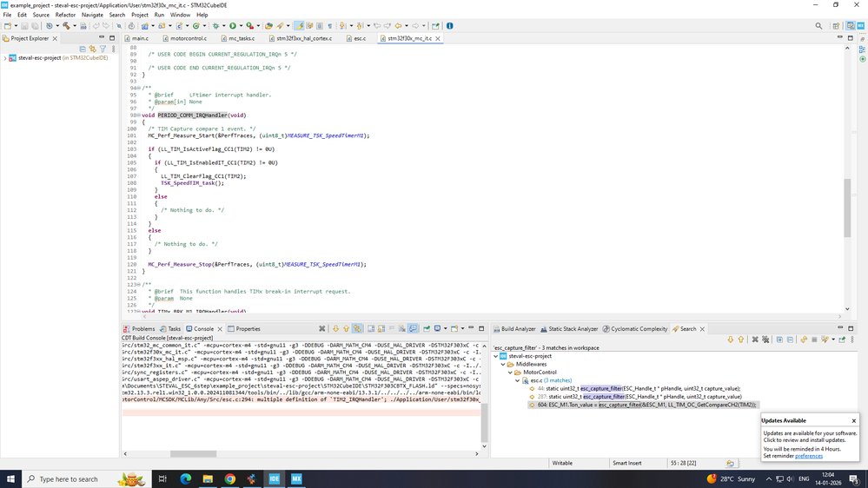Collapse Middlewares node in search results
The image size is (868, 488).
503,365
